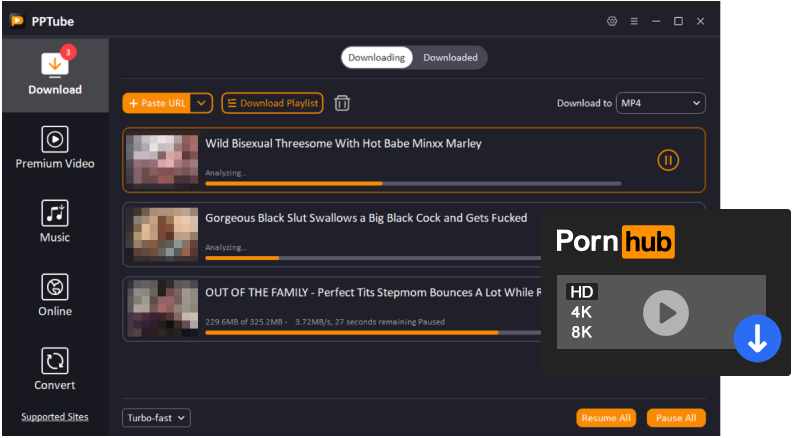Select thumbnail of OUT OF THE FAMILY item
The width and height of the screenshot is (792, 438).
(162, 309)
